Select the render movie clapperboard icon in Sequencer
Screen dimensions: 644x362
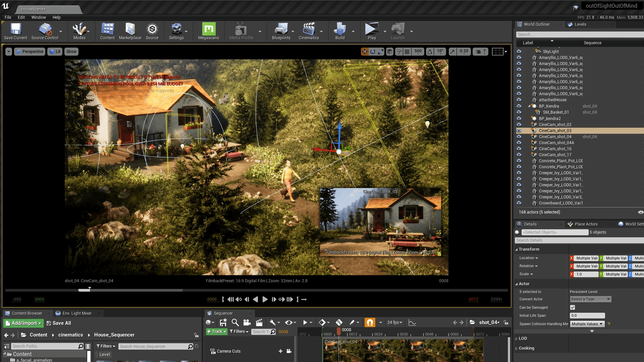259,322
